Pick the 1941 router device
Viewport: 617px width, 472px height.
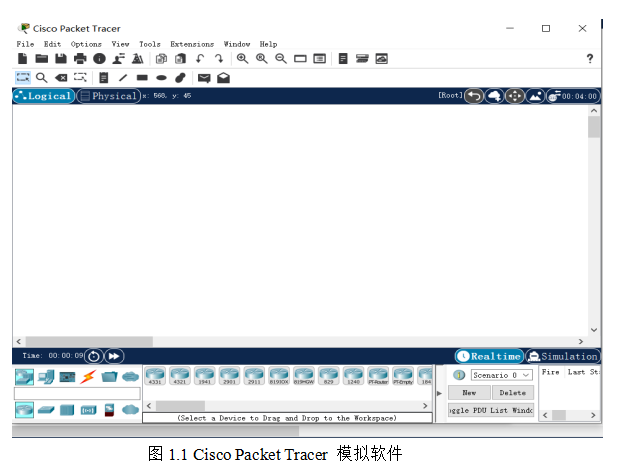click(x=205, y=376)
